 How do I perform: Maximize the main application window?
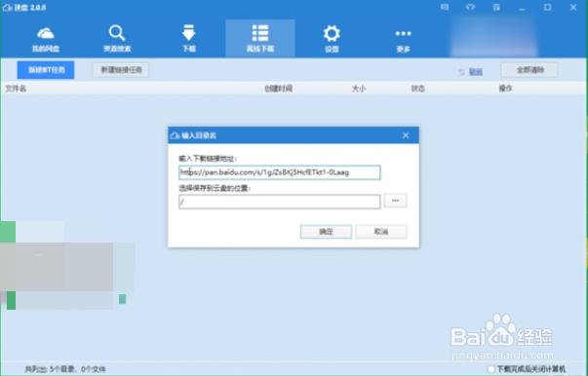tap(547, 8)
